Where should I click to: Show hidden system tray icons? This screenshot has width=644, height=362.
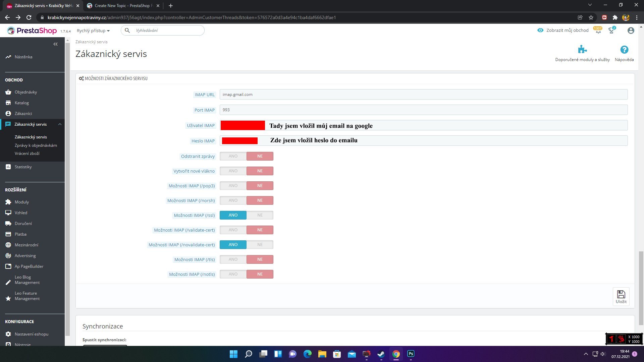(x=586, y=354)
